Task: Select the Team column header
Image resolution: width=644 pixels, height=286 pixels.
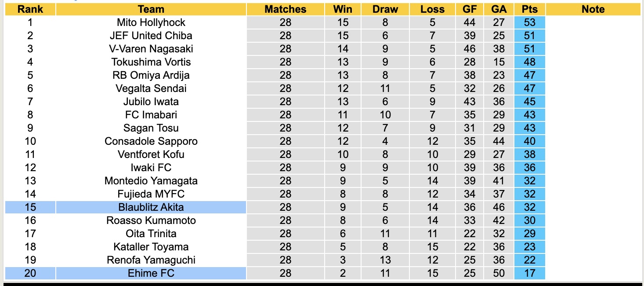Action: 151,9
